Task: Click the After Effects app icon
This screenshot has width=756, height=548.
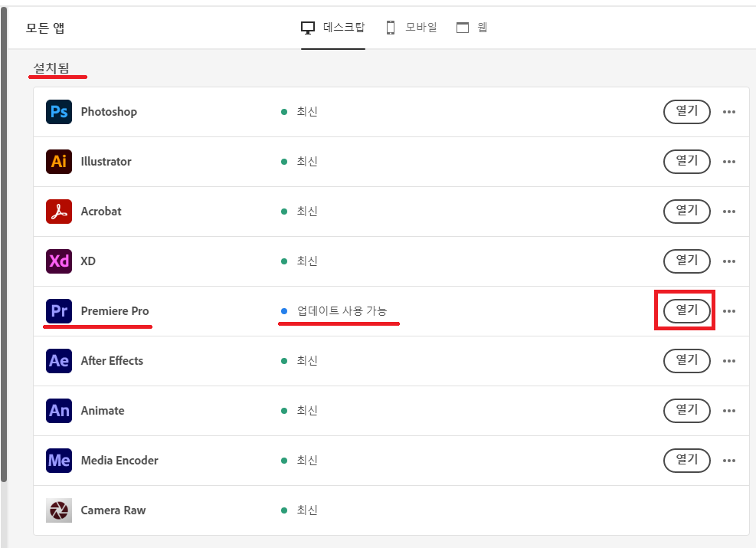Action: [x=59, y=361]
